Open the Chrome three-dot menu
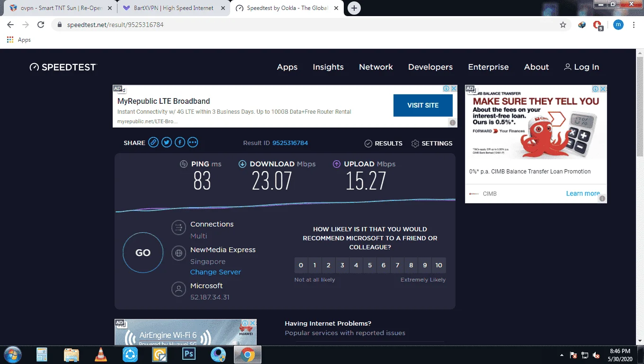This screenshot has height=364, width=644. [634, 25]
